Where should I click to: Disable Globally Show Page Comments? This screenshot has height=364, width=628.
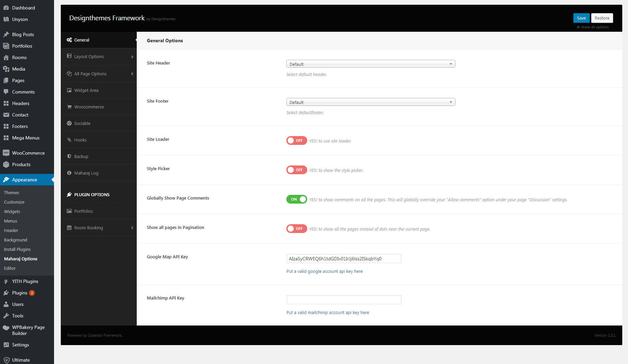coord(296,199)
